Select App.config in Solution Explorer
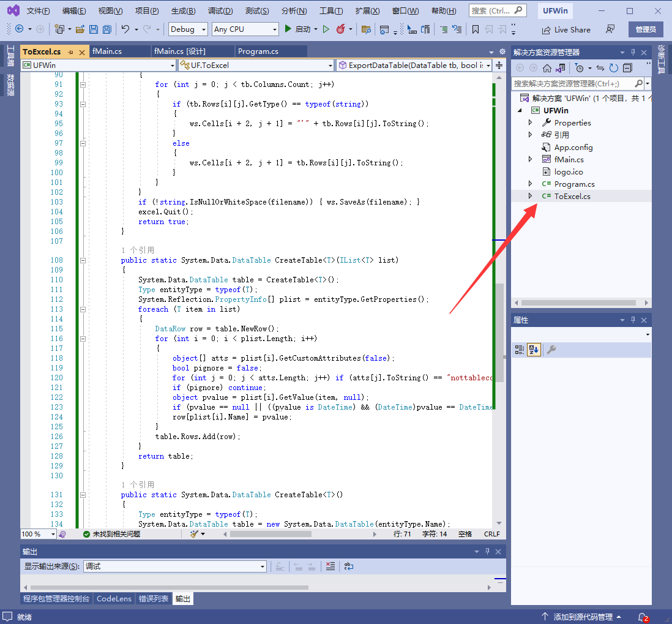 pyautogui.click(x=573, y=147)
